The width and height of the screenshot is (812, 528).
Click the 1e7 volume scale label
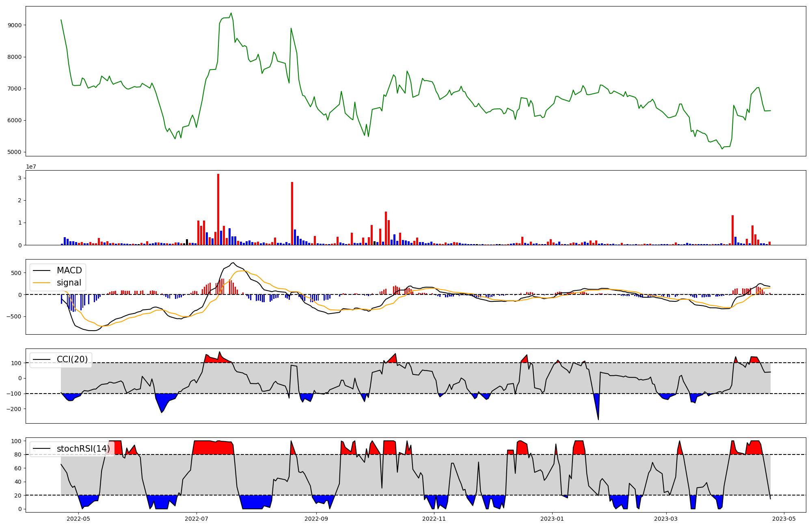coord(31,167)
